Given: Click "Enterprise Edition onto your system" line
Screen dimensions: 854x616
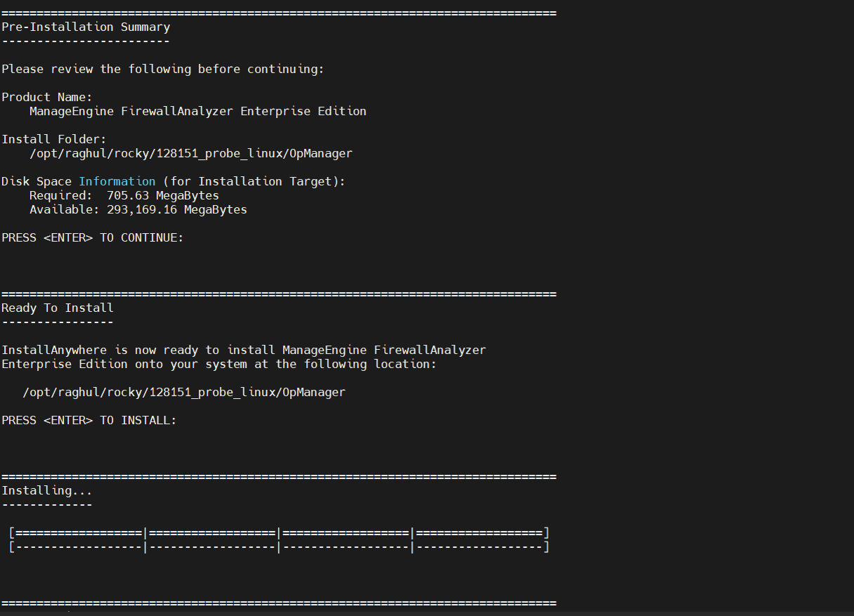Looking at the screenshot, I should (219, 364).
